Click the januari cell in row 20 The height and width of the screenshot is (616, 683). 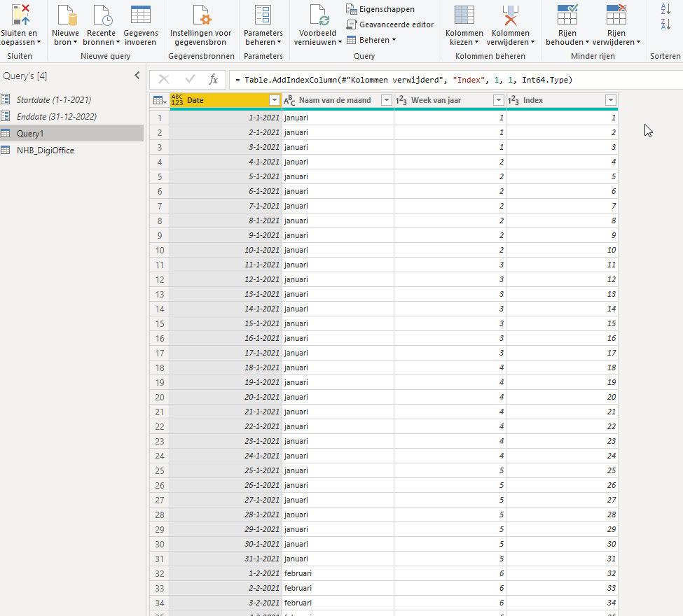pos(338,397)
